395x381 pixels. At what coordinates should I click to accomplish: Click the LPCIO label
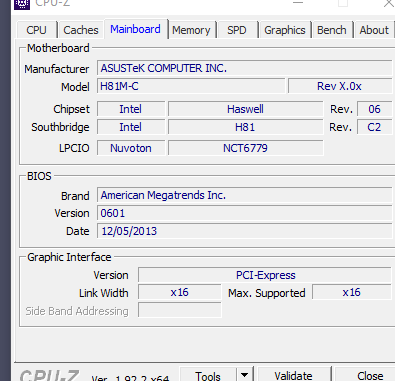point(74,148)
